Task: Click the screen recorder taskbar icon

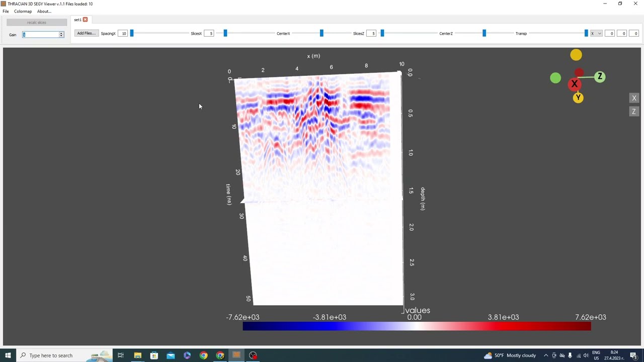Action: 253,355
